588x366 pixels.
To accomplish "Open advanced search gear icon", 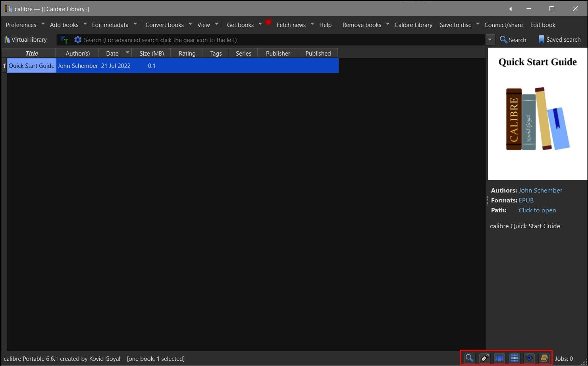I will point(78,40).
